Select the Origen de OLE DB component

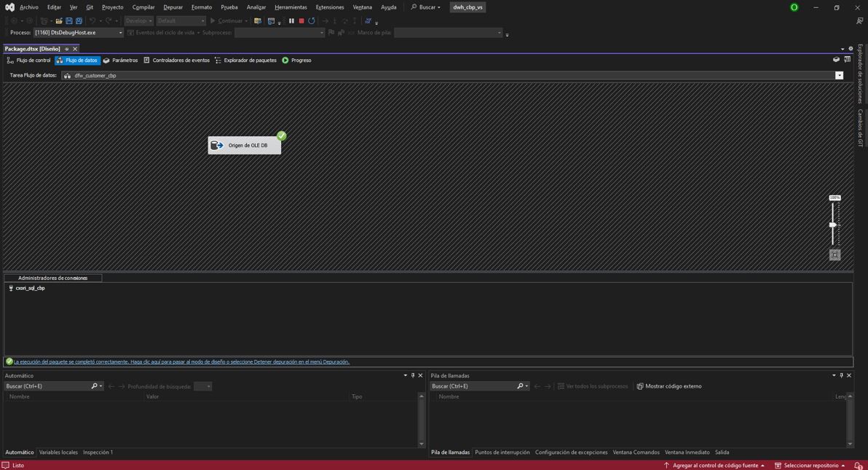245,145
